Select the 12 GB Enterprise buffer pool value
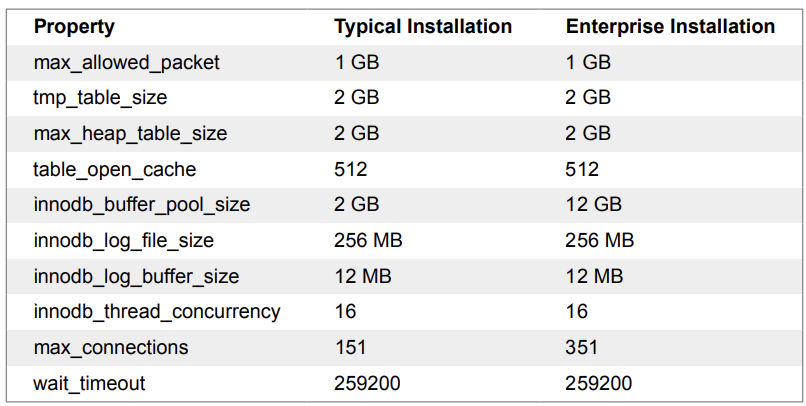806x406 pixels. (x=593, y=204)
